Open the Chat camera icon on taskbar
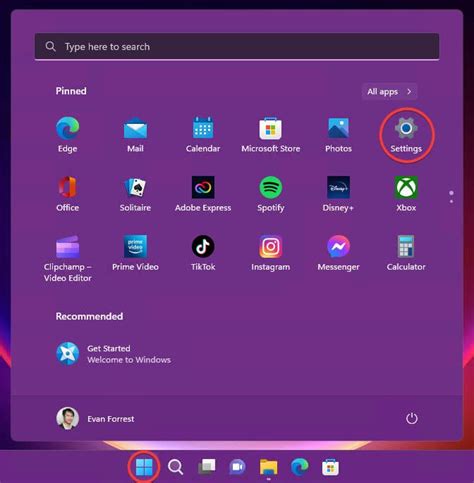Screen dimensions: 474x483 pos(237,467)
